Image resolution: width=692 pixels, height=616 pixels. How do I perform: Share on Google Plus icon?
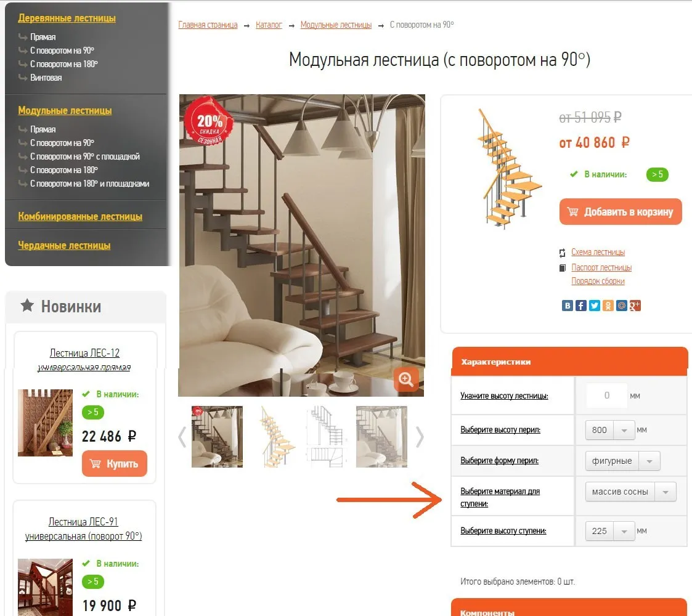[x=635, y=306]
